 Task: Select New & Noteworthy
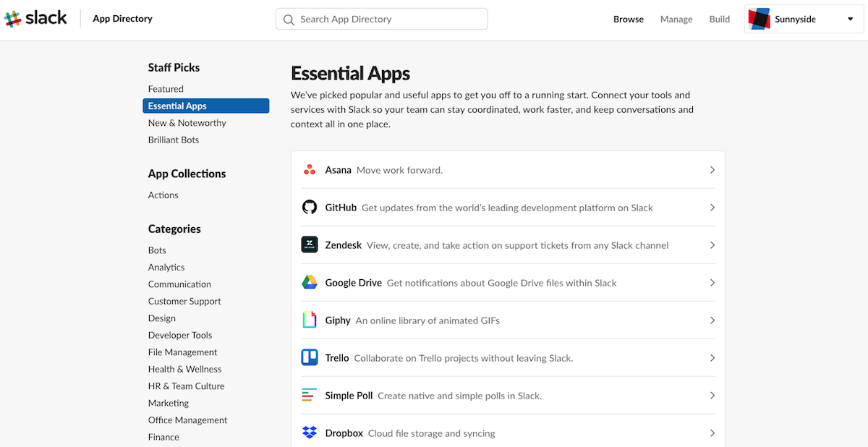tap(187, 123)
